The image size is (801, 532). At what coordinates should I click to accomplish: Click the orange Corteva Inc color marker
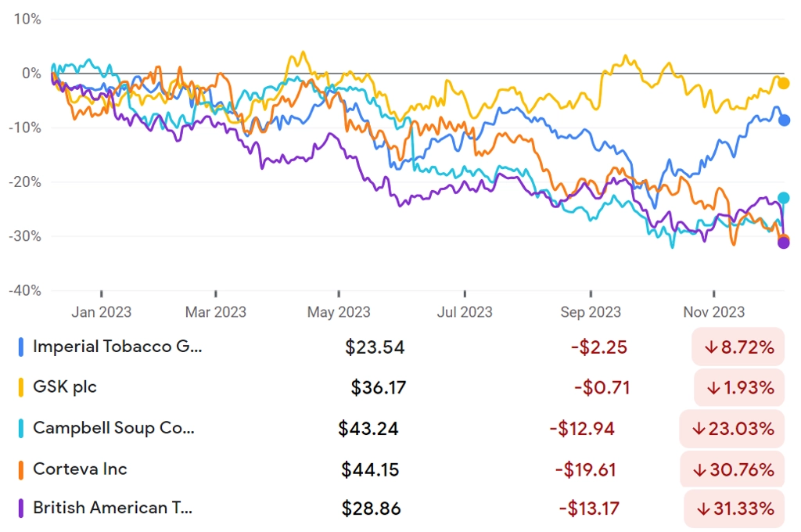tap(21, 469)
